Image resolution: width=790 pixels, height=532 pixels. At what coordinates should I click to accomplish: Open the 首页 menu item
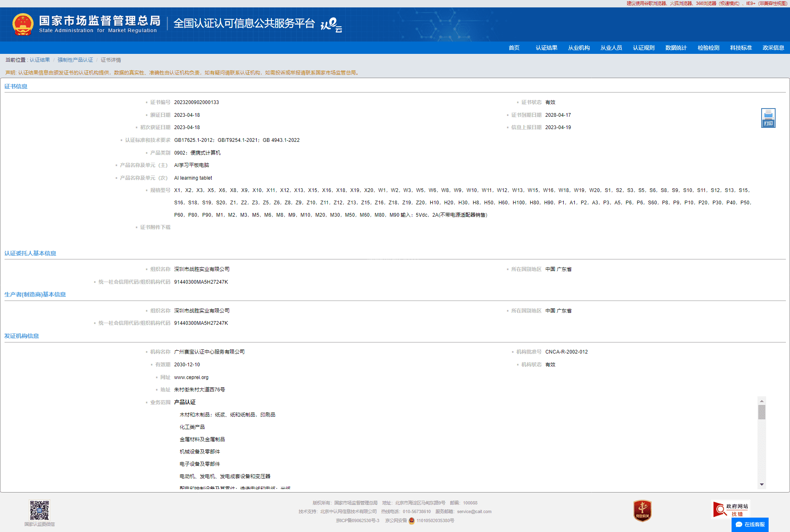(514, 48)
